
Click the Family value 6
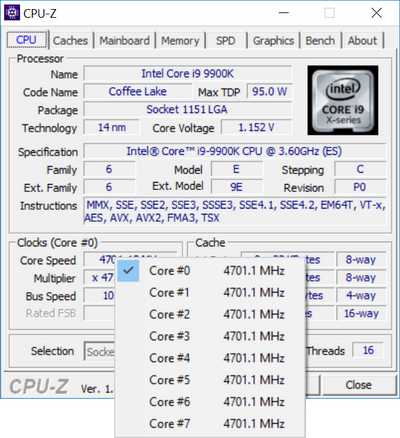coord(109,169)
